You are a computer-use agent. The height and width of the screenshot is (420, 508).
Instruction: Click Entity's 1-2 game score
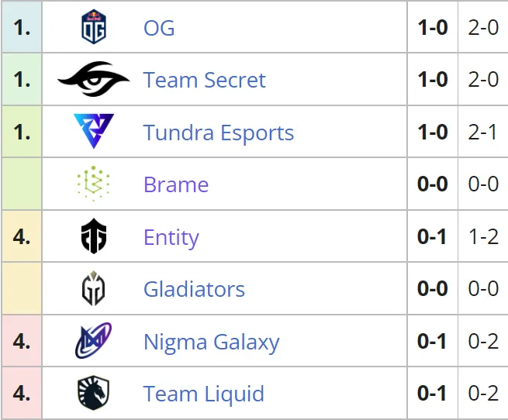click(x=483, y=236)
